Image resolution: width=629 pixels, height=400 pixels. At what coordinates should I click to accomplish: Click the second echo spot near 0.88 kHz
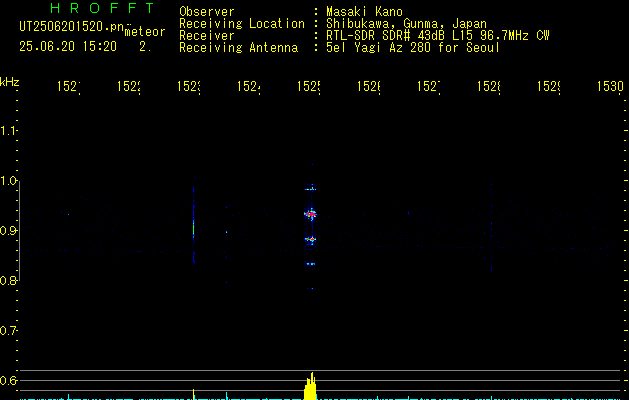[x=310, y=240]
